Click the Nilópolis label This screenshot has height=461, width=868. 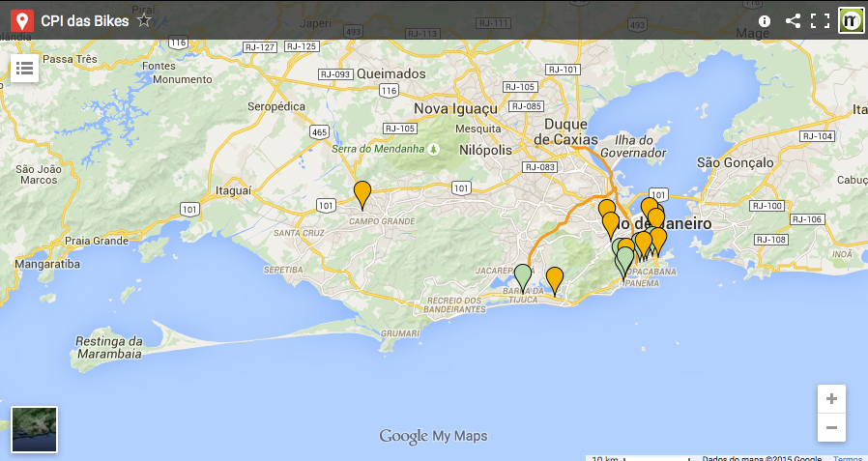(485, 150)
